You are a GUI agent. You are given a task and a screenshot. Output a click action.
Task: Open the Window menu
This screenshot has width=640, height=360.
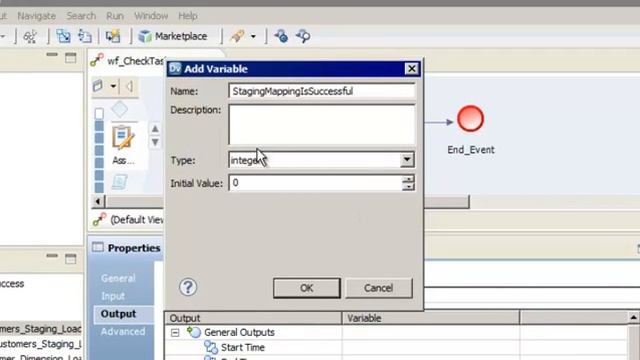[x=151, y=16]
